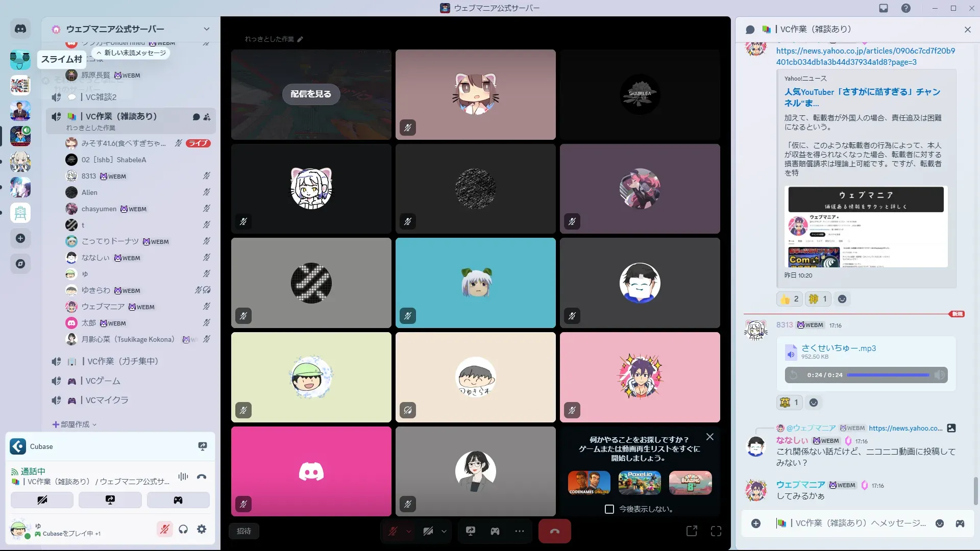Click the noise suppression waveform icon

(x=183, y=477)
